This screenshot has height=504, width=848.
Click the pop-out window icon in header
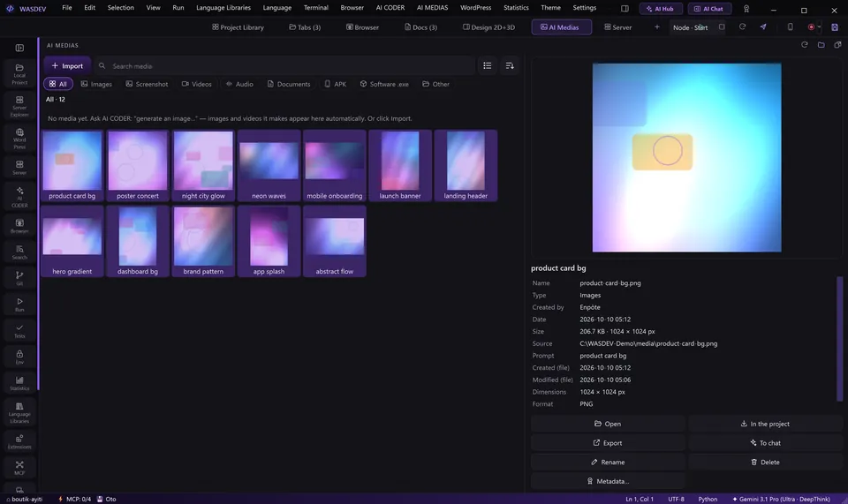pos(837,45)
